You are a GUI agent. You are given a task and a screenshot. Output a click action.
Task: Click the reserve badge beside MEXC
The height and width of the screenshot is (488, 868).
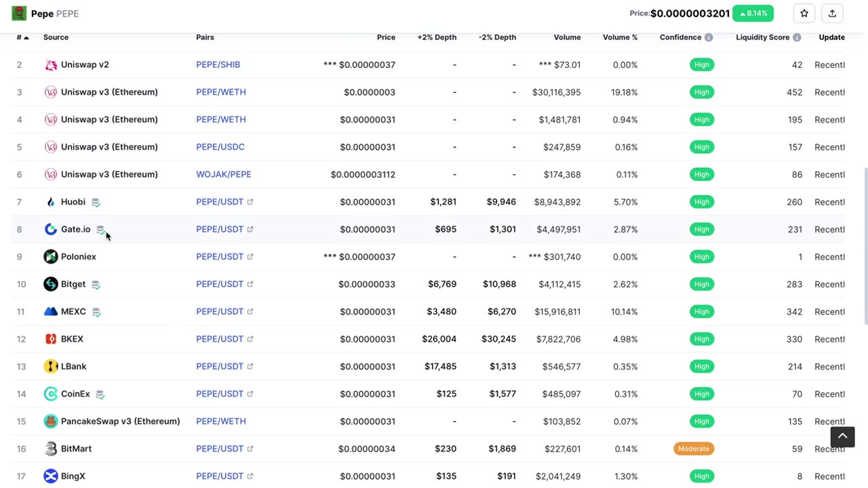(x=96, y=312)
